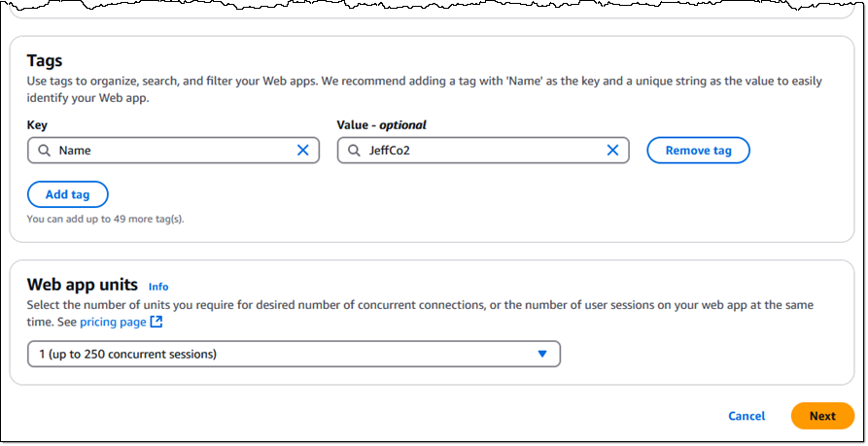
Task: Open the pricing page link
Action: (113, 322)
